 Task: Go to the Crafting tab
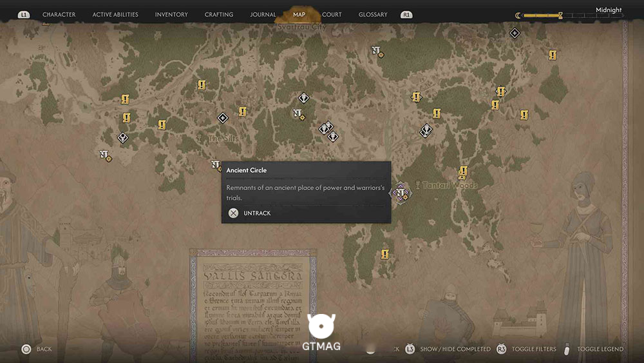(219, 14)
